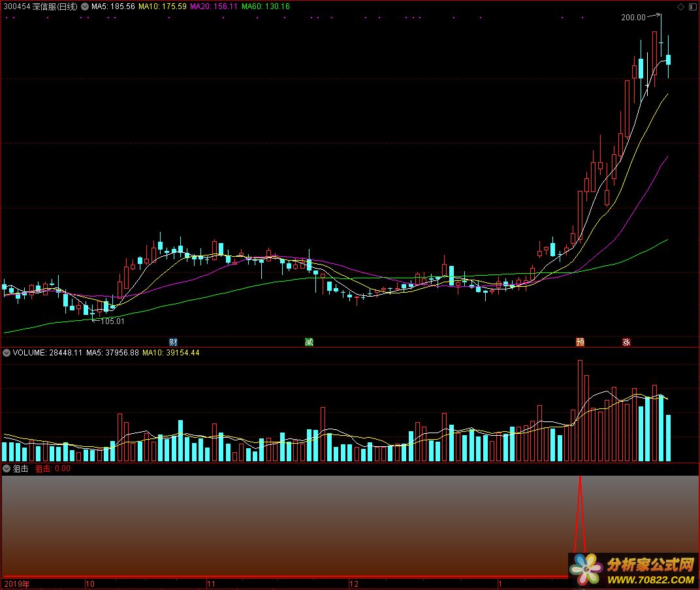Open the 狙击 indicator panel dropdown
This screenshot has width=700, height=590.
coord(7,468)
